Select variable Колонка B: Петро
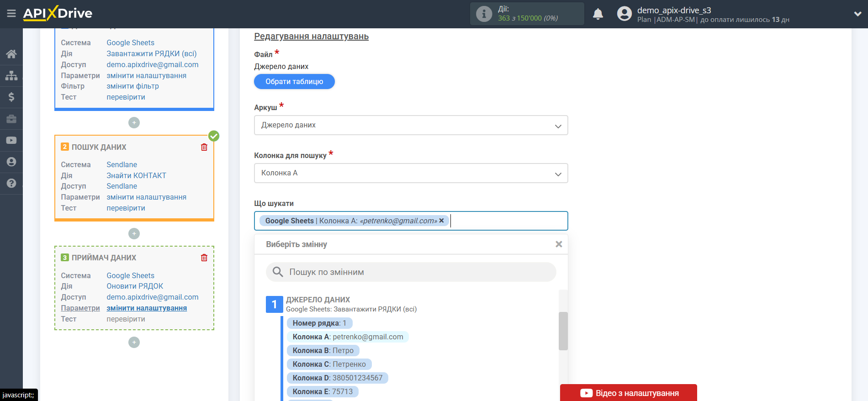Viewport: 868px width, 401px height. point(323,351)
